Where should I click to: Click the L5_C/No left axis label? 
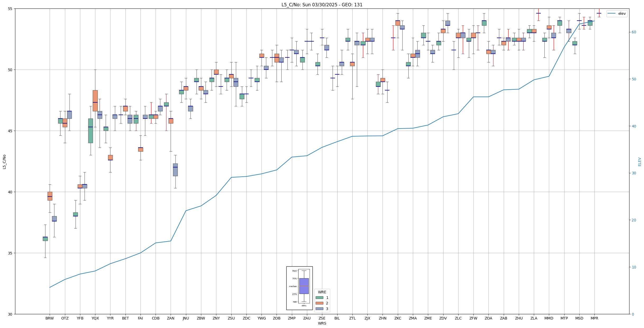point(4,162)
